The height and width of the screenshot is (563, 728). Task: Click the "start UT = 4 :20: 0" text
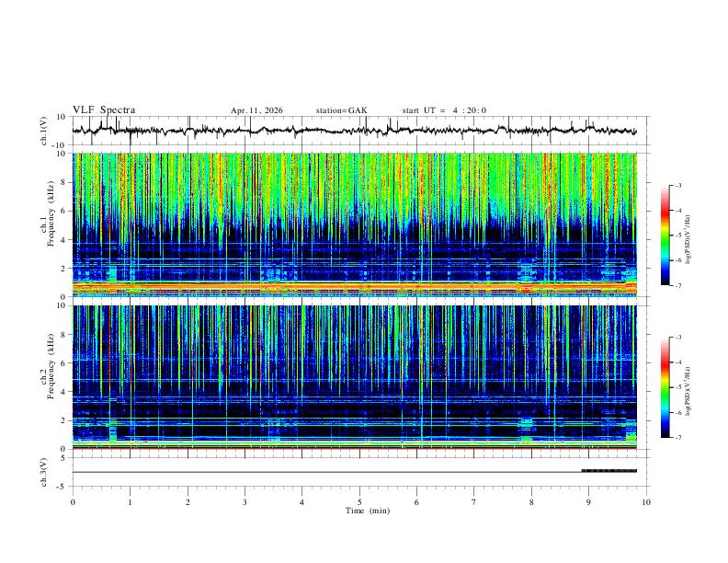click(x=444, y=110)
